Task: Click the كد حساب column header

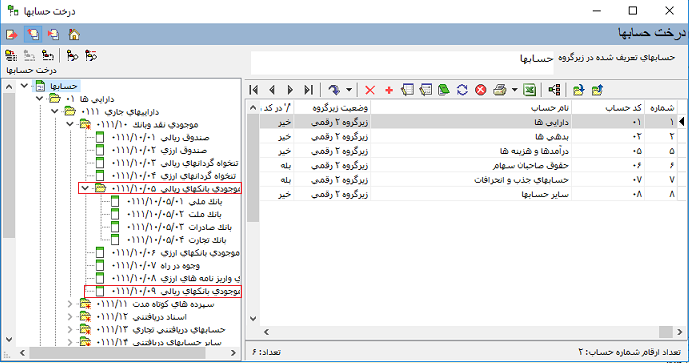Action: 608,108
